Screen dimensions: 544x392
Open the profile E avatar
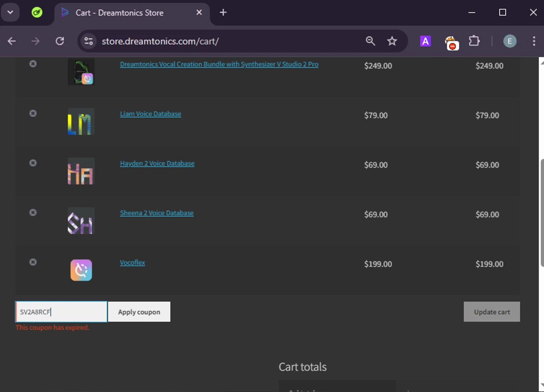click(510, 41)
